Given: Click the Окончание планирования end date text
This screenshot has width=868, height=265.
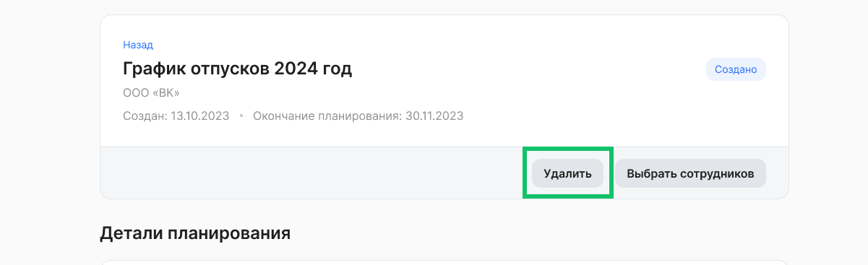Looking at the screenshot, I should tap(358, 116).
